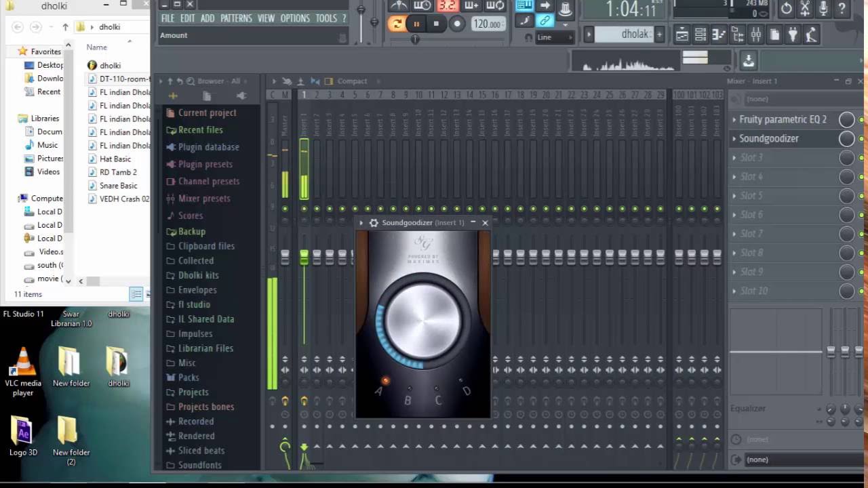Open the FILE menu
Screen dimensions: 868x488
pyautogui.click(x=167, y=18)
